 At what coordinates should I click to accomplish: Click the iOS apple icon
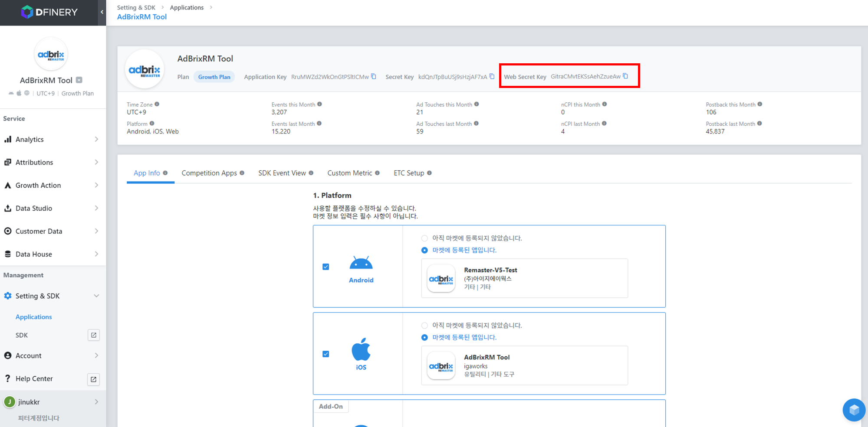361,349
